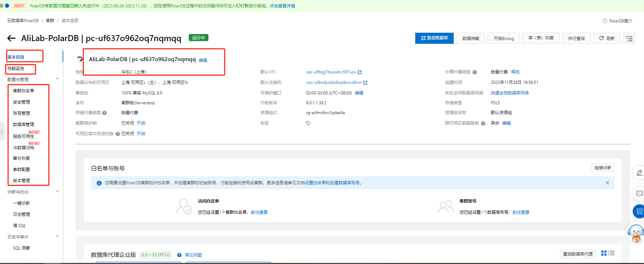Click the 集群账号 users icon
The width and height of the screenshot is (644, 264).
point(446,206)
